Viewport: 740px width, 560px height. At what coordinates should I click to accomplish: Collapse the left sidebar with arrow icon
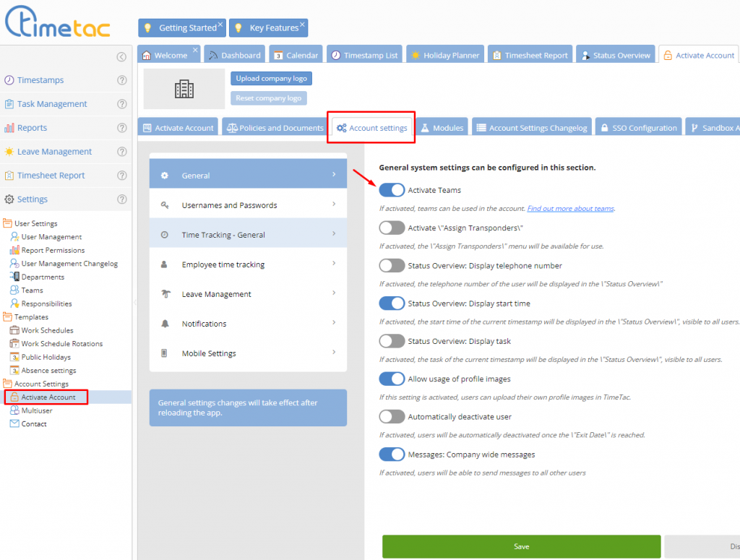click(121, 57)
